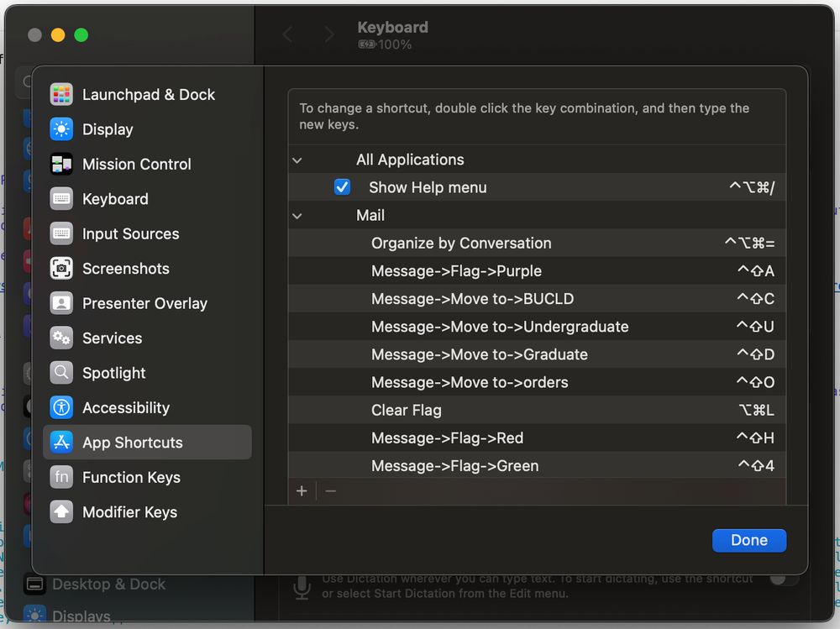The height and width of the screenshot is (629, 840).
Task: Click the Spotlight magnifier icon
Action: tap(61, 373)
